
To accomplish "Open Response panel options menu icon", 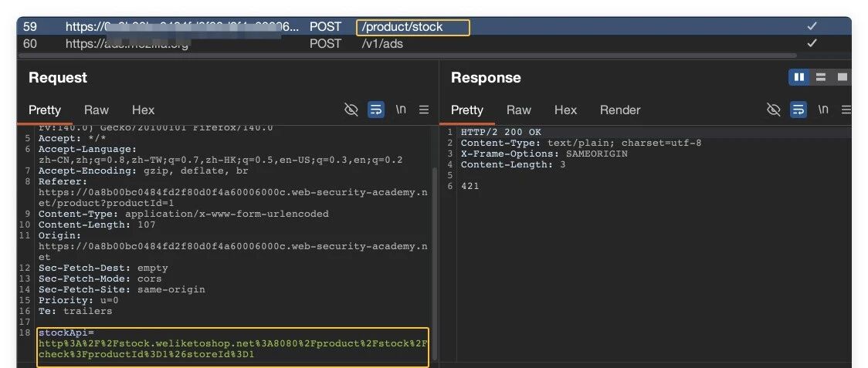I will [846, 110].
